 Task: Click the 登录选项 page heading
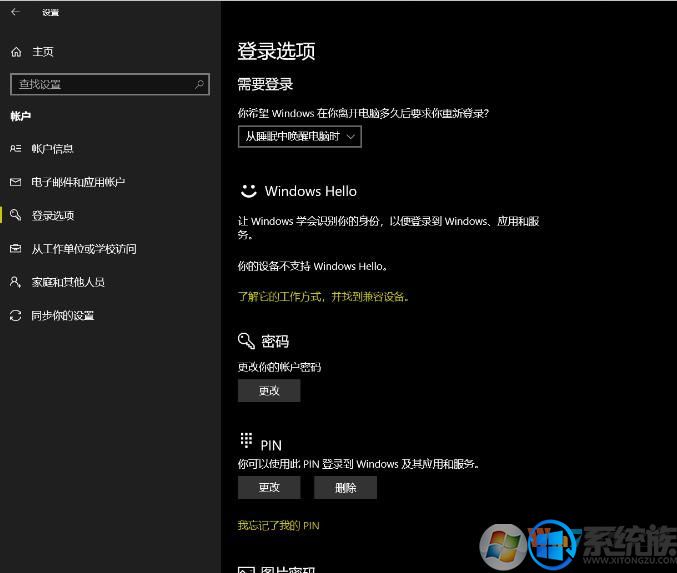(276, 51)
